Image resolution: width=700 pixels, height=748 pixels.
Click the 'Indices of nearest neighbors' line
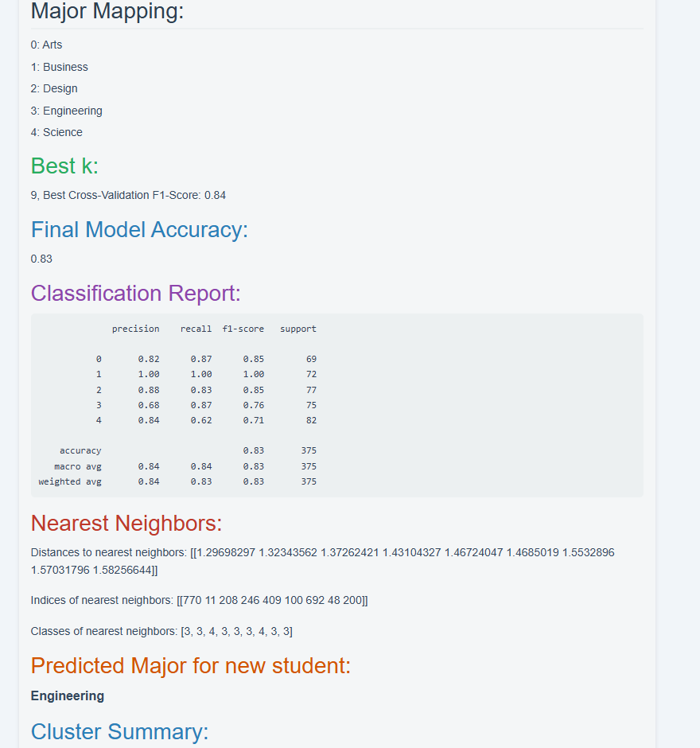tap(199, 600)
